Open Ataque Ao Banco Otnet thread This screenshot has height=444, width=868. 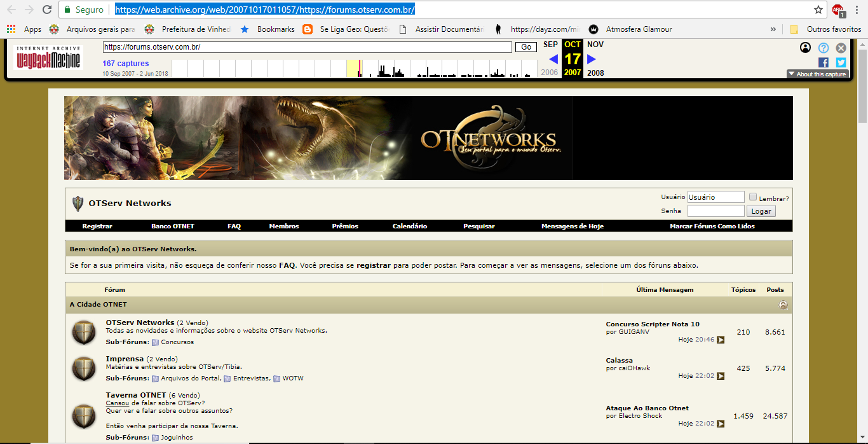(x=647, y=408)
